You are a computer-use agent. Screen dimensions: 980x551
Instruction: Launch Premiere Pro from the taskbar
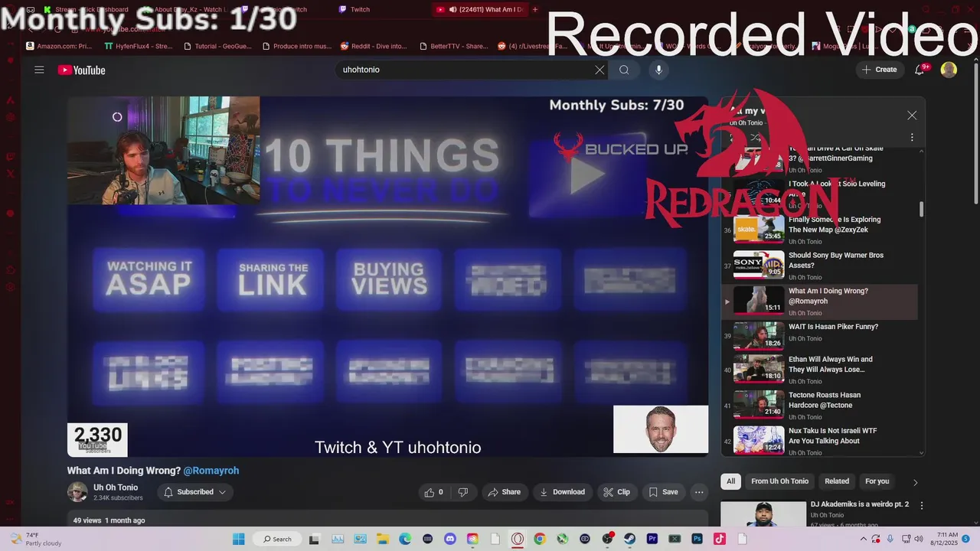[x=652, y=539]
